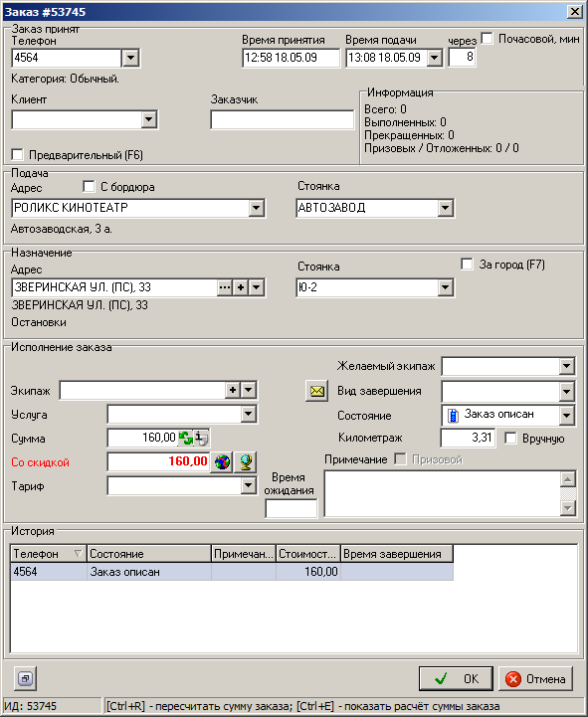Click the colorful globe map icon
This screenshot has width=588, height=717.
pos(222,461)
